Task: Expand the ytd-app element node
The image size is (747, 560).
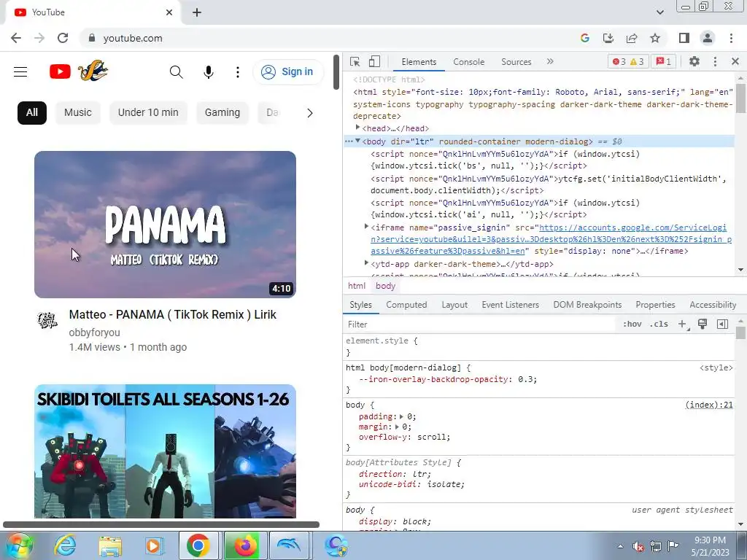Action: point(366,262)
